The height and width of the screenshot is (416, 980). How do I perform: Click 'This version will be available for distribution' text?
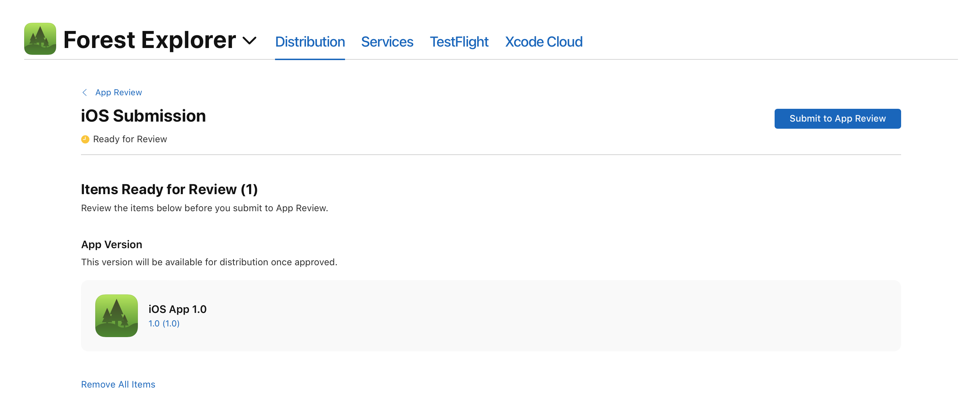click(x=209, y=262)
